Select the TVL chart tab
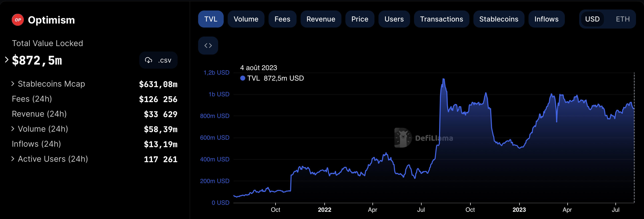Screen dimensions: 644x219 coord(211,19)
